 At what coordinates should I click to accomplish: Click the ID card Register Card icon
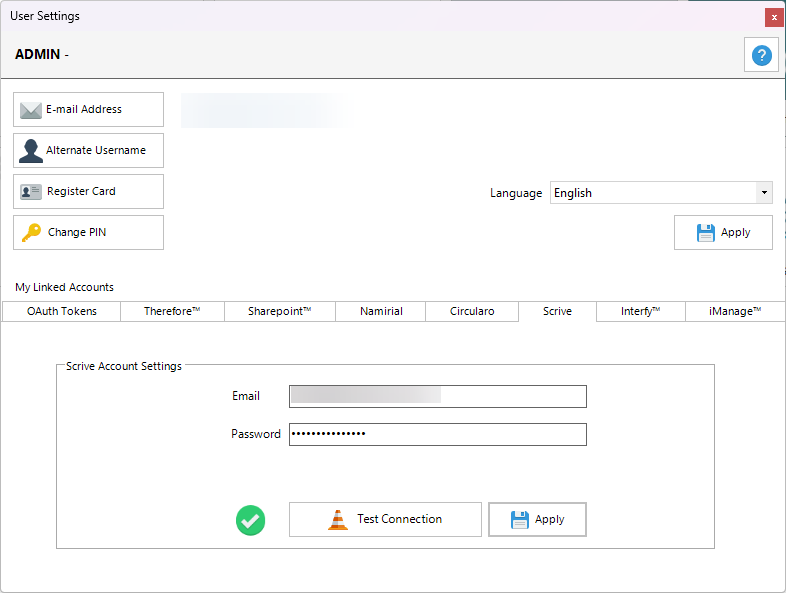tap(31, 192)
